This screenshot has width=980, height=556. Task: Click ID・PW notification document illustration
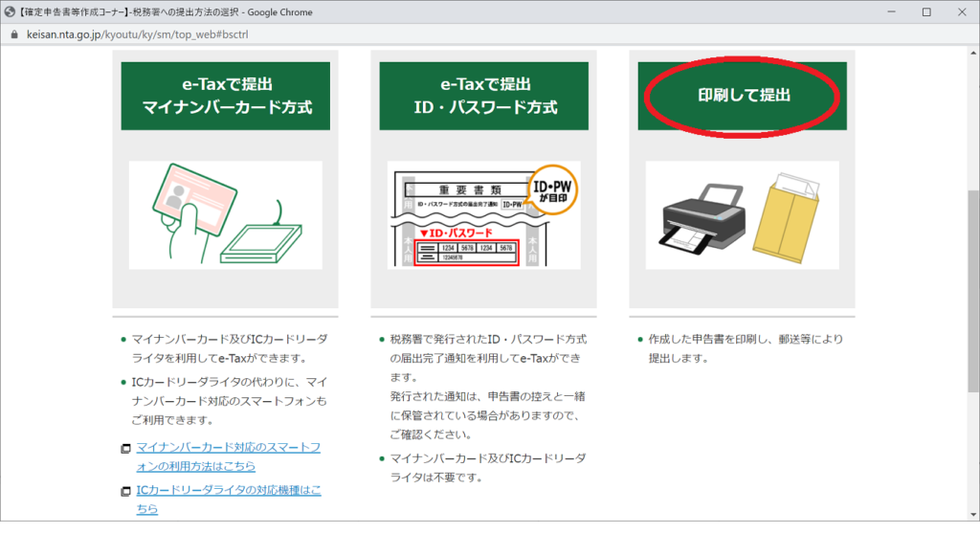point(483,215)
